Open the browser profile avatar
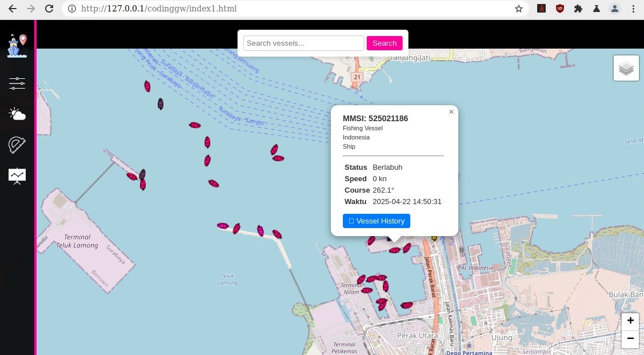The height and width of the screenshot is (355, 644). (x=615, y=9)
